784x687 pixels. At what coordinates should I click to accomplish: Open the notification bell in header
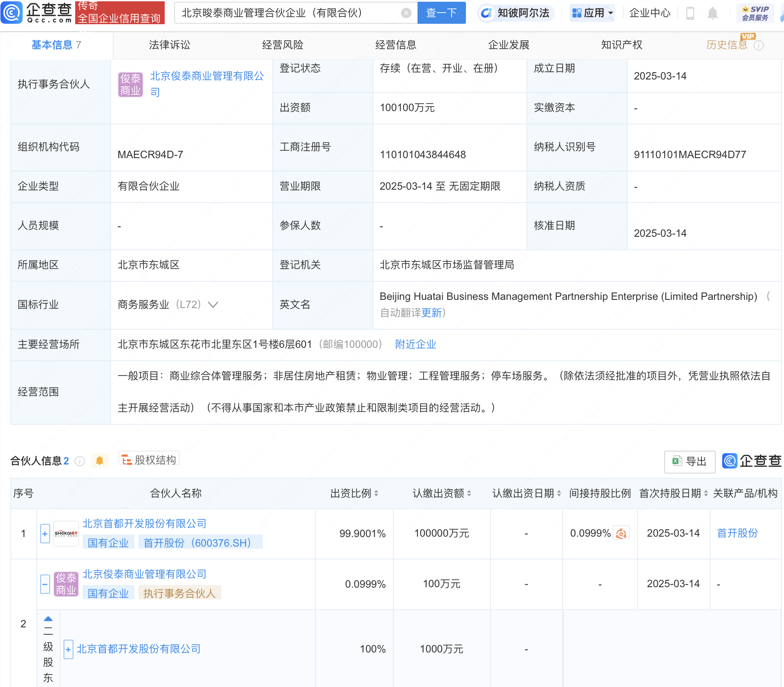713,13
